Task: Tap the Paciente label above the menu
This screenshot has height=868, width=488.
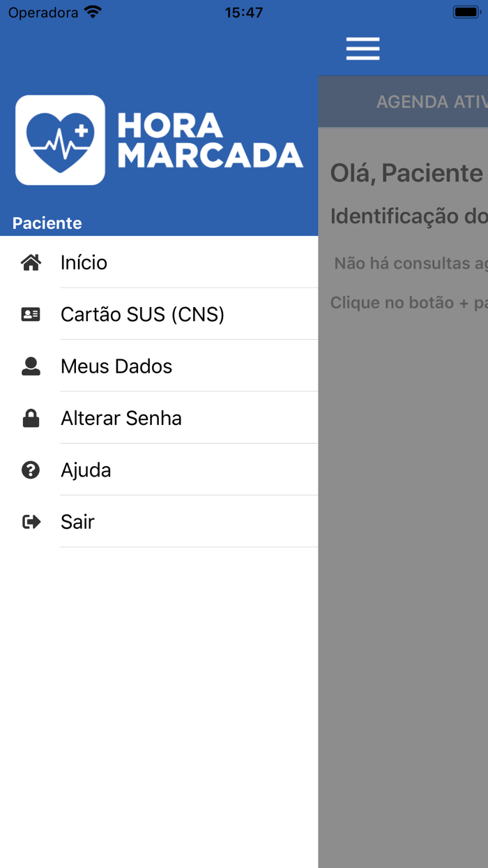Action: [46, 223]
